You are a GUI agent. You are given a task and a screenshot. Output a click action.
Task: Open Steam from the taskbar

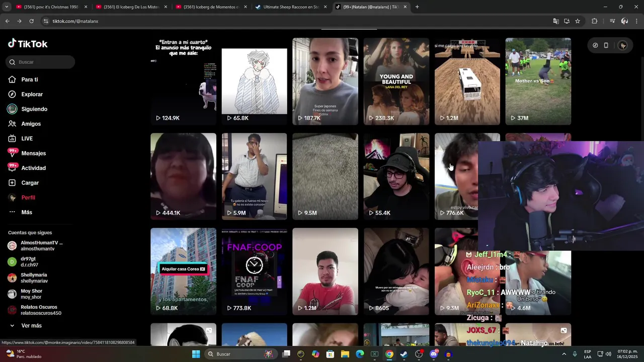404,354
